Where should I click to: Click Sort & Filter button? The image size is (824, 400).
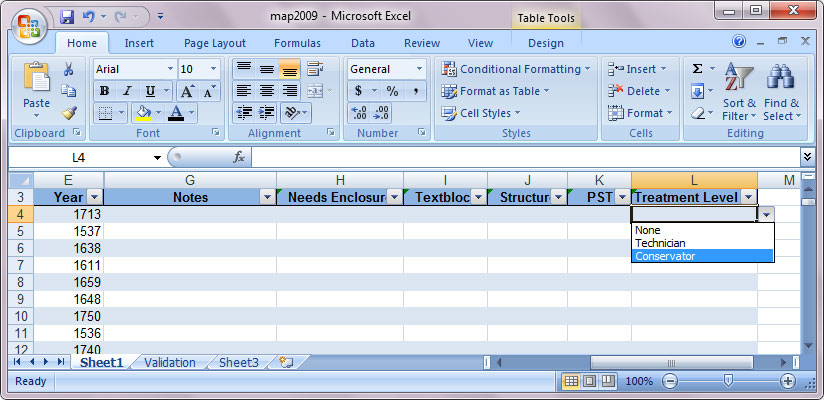point(739,91)
